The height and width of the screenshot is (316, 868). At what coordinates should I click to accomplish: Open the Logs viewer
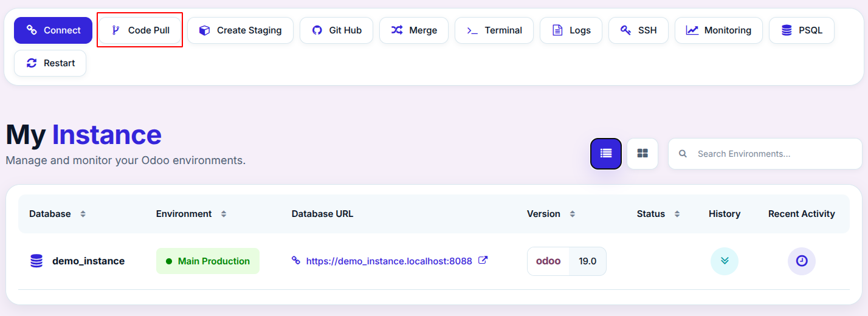(571, 30)
